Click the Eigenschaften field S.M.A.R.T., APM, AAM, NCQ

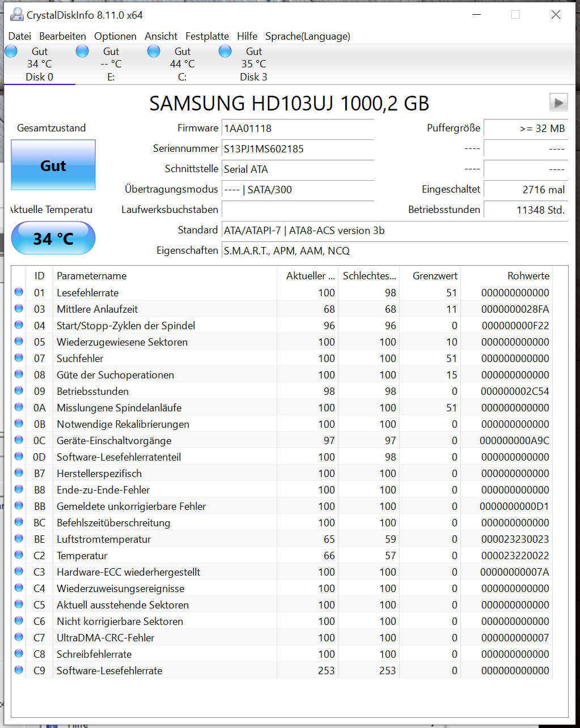point(395,251)
